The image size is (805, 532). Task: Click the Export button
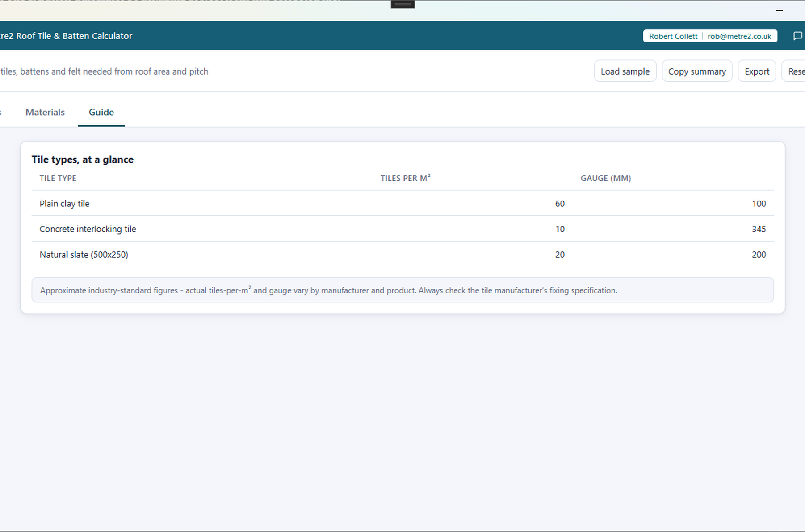(757, 71)
